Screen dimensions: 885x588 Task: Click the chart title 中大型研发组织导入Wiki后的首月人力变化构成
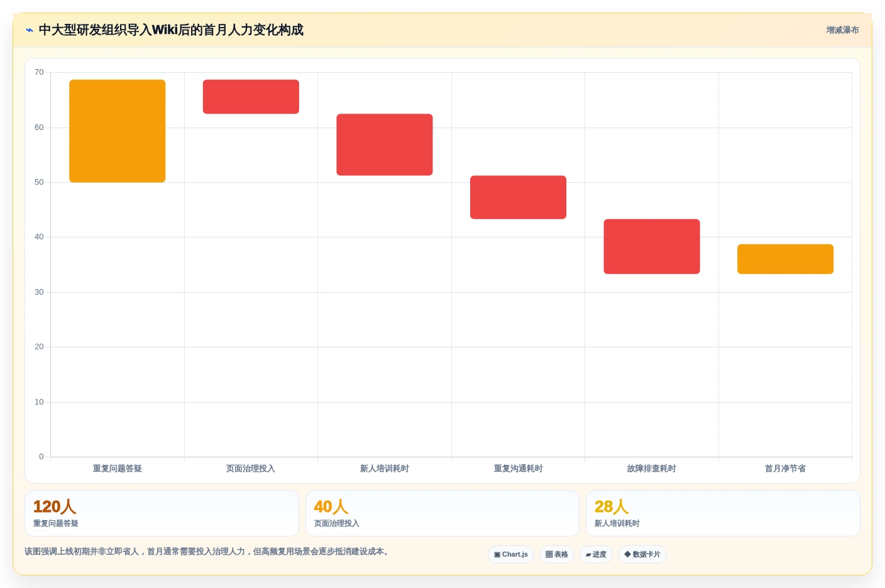(171, 30)
